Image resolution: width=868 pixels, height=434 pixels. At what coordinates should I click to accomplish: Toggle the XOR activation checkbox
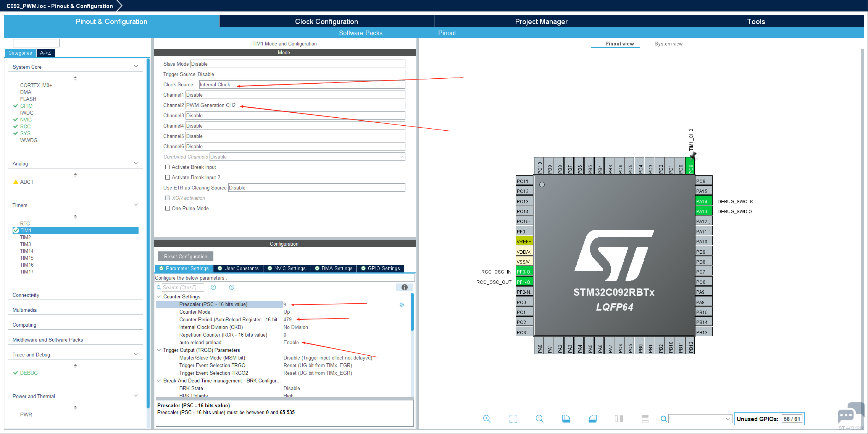pyautogui.click(x=167, y=198)
